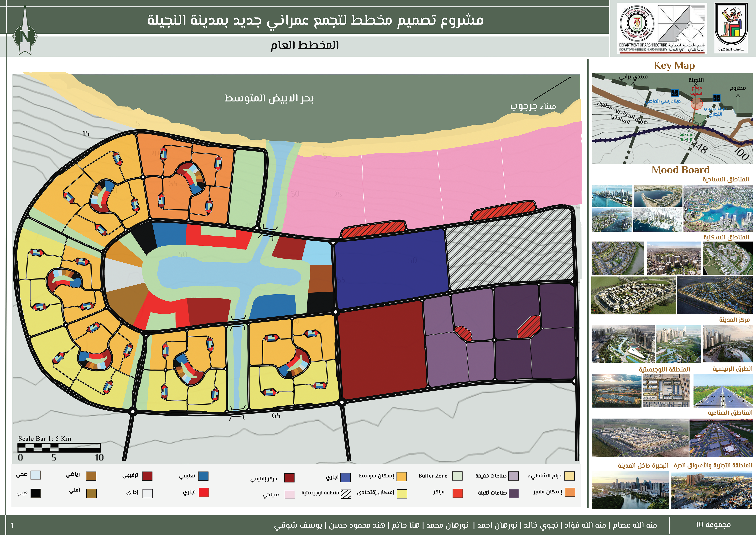
Task: Select the صناعات خفيفة legend swatch
Action: coord(513,476)
